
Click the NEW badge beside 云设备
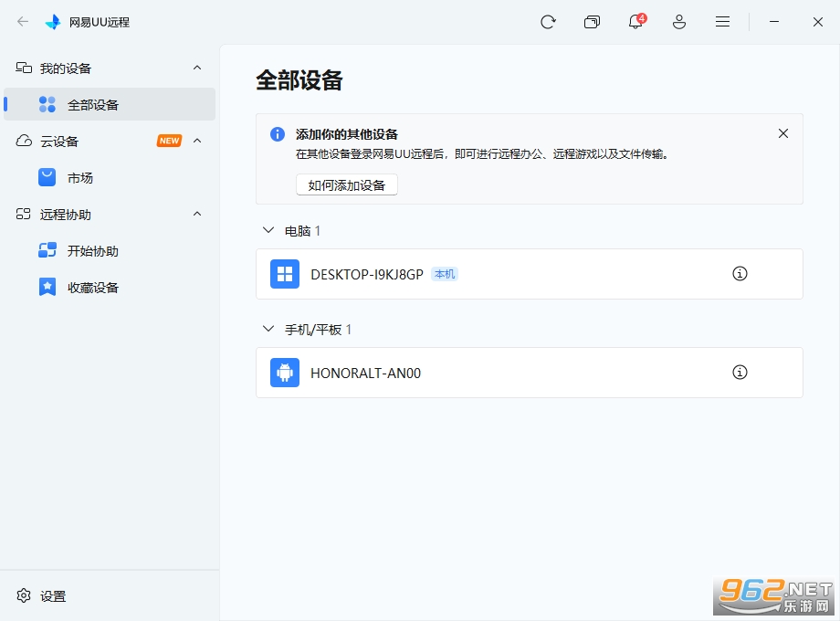[169, 141]
